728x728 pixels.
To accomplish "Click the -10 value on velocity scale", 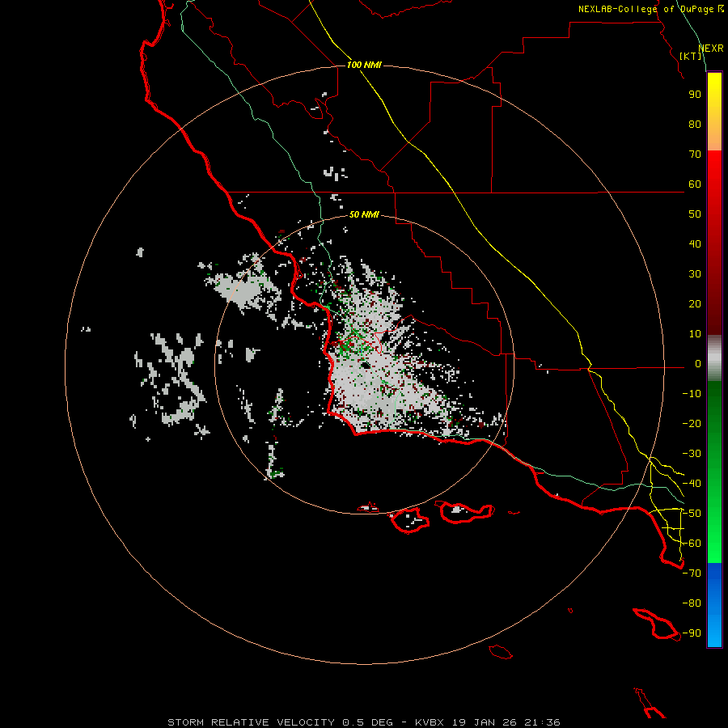I will click(692, 394).
